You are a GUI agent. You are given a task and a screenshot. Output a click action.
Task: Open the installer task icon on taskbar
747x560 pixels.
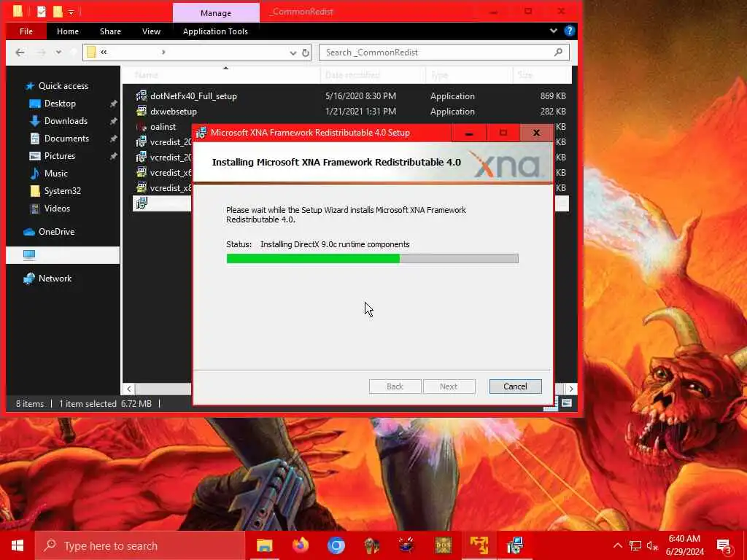pyautogui.click(x=515, y=545)
